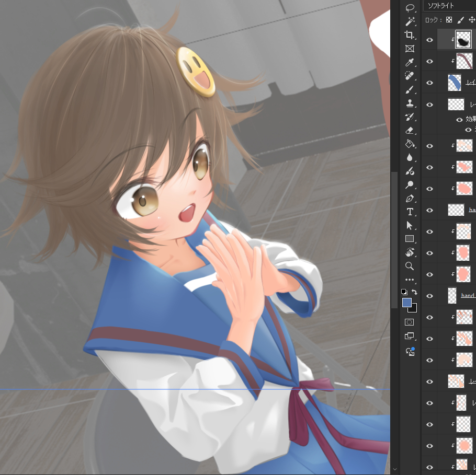Screen dimensions: 476x475
Task: Select the Zoom magnifier tool
Action: click(x=410, y=266)
